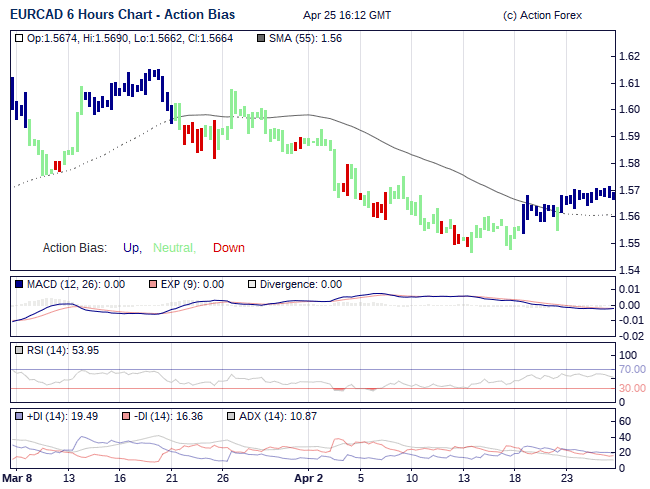Click the 13 date label after Mar 8

69,478
